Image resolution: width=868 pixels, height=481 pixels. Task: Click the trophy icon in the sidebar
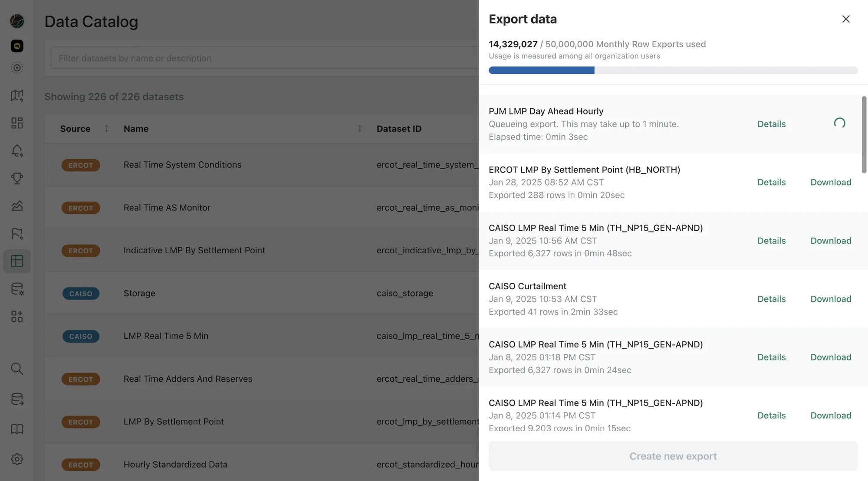[x=17, y=178]
